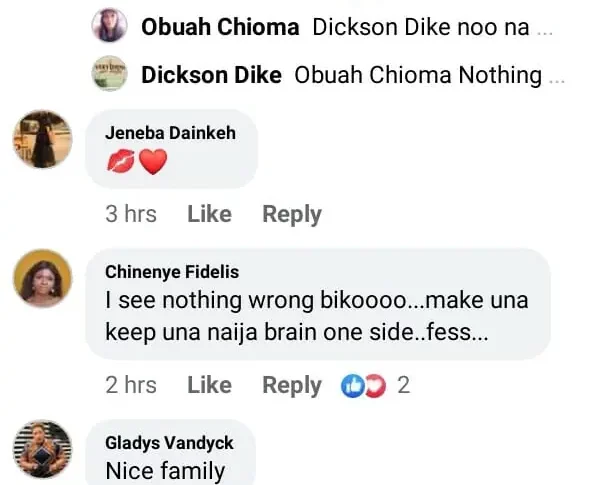Click Chinenye Fidelis's avatar
The height and width of the screenshot is (485, 600).
[42, 278]
